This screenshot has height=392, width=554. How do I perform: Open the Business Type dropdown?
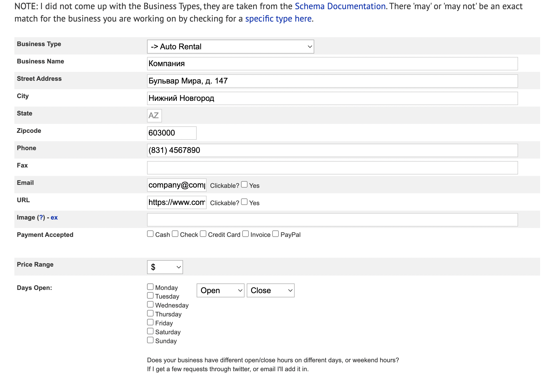[230, 47]
